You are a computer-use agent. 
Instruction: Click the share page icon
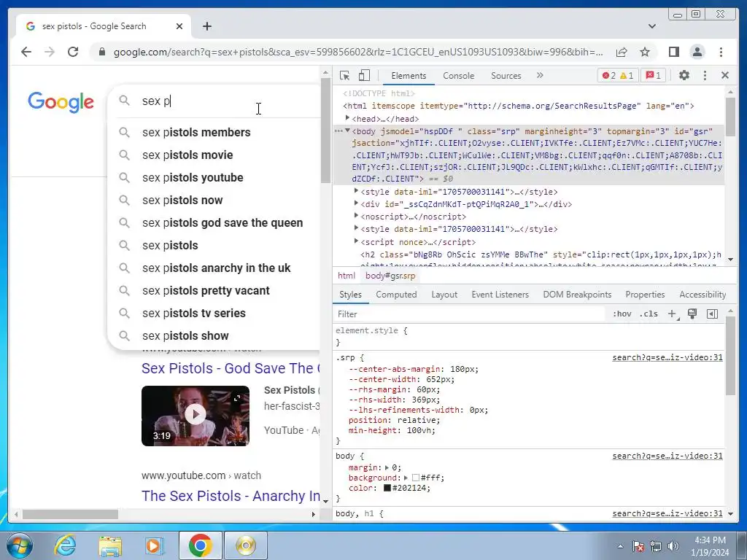point(622,52)
